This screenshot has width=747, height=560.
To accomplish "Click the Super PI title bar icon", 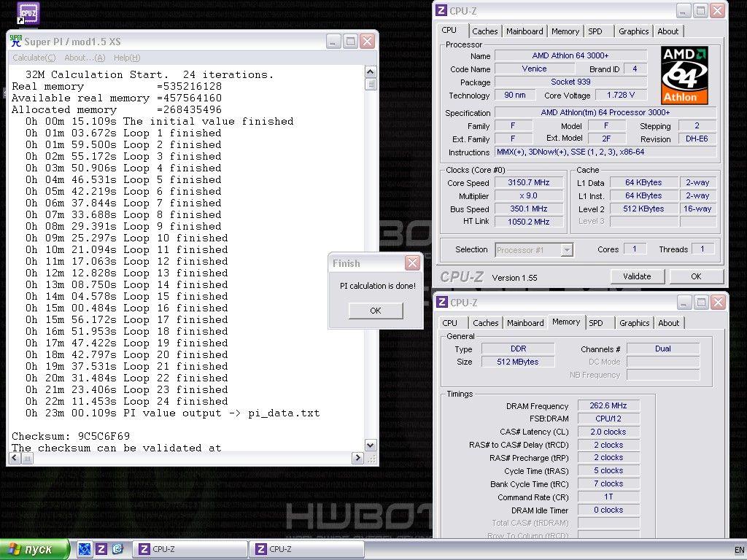I will [16, 42].
